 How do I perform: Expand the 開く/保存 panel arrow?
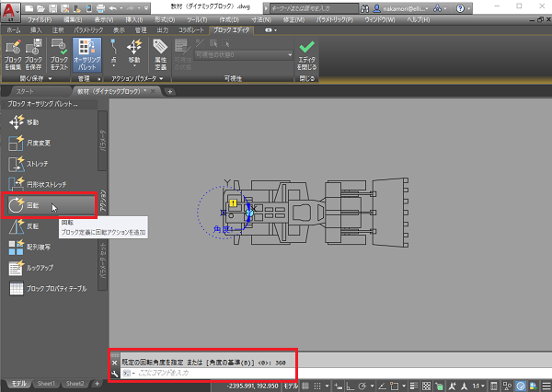[x=50, y=78]
